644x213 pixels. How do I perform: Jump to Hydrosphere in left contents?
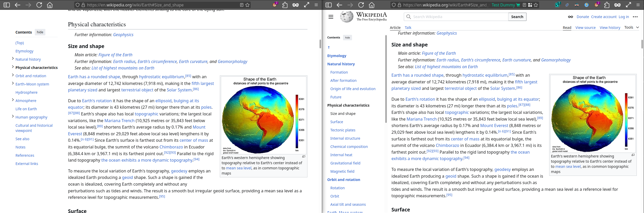click(x=26, y=92)
